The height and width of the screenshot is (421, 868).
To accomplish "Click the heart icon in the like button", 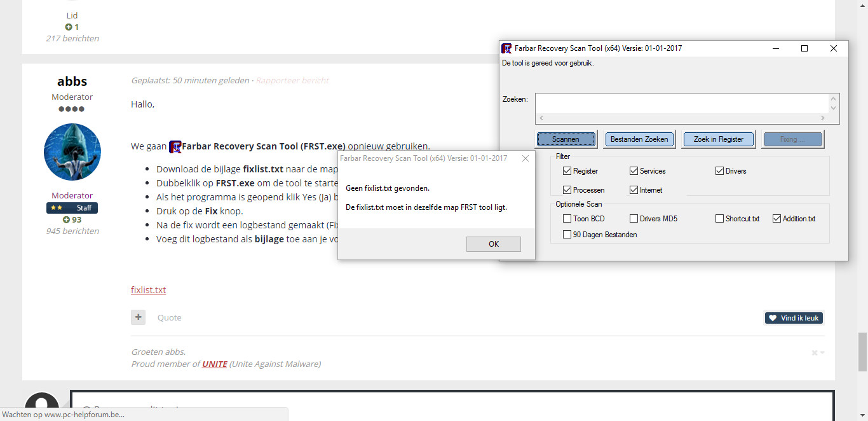I will click(773, 318).
